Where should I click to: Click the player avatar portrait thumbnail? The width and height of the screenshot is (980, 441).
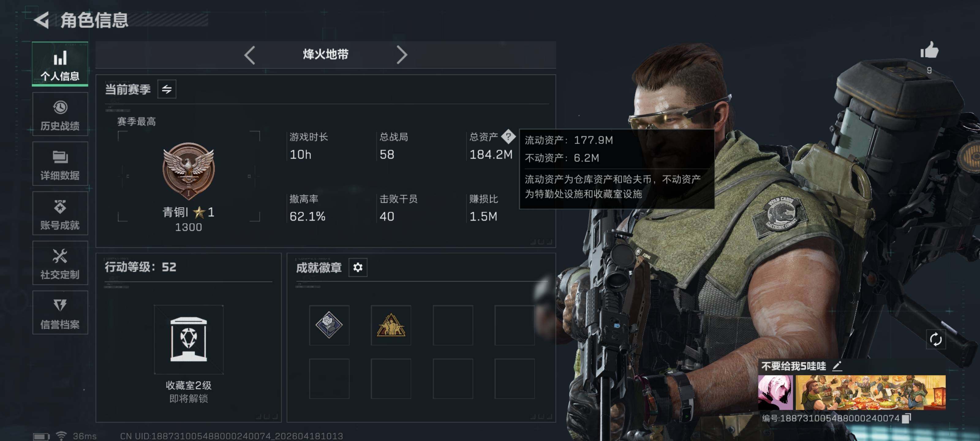tap(775, 392)
